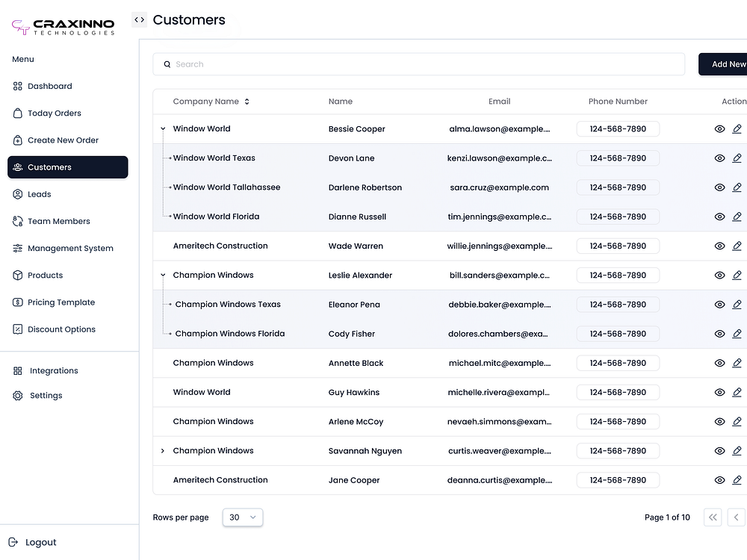Collapse the Window World company group
The width and height of the screenshot is (747, 560).
162,128
